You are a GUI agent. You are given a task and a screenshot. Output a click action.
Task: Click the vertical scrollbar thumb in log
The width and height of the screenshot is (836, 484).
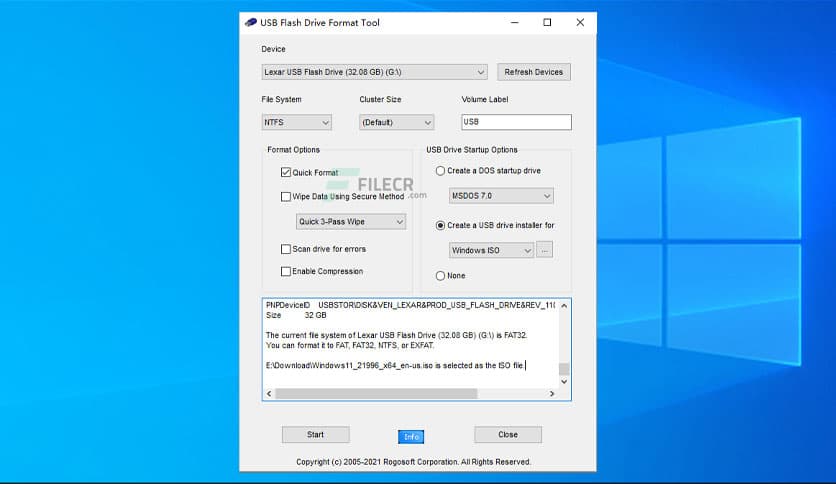pos(564,369)
